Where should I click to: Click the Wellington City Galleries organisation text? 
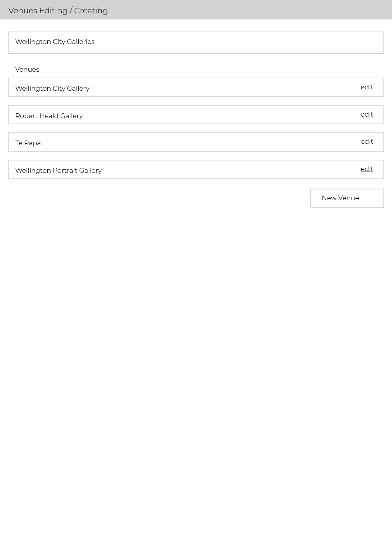click(55, 42)
